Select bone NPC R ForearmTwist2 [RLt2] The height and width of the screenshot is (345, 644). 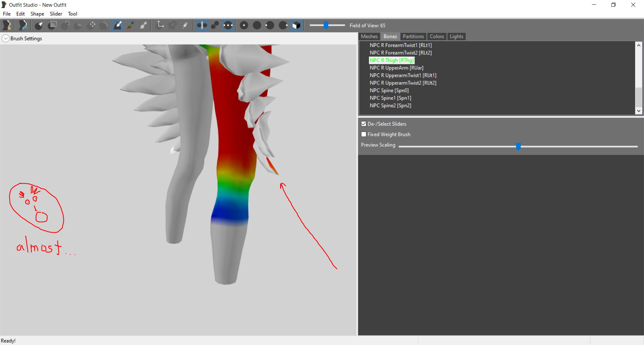click(x=400, y=53)
